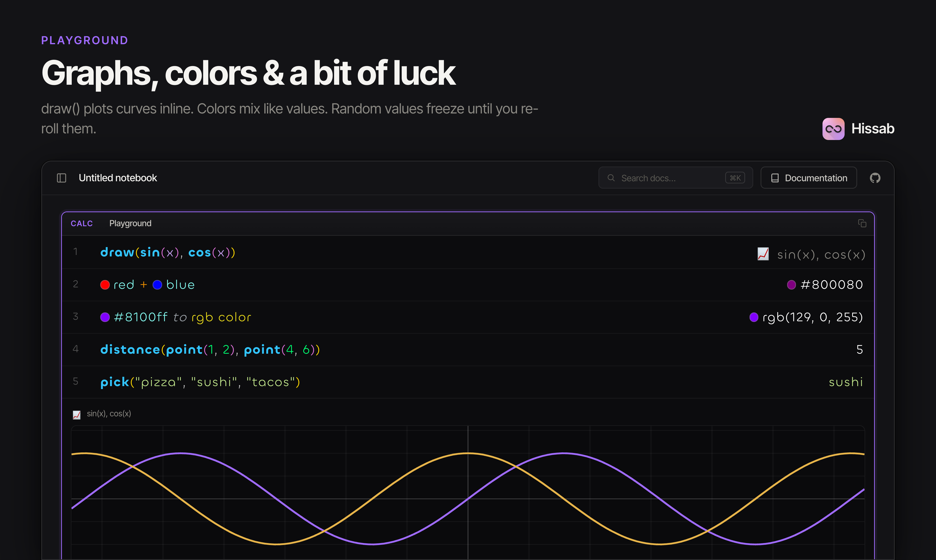This screenshot has height=560, width=936.
Task: Click line number 1
Action: point(75,252)
